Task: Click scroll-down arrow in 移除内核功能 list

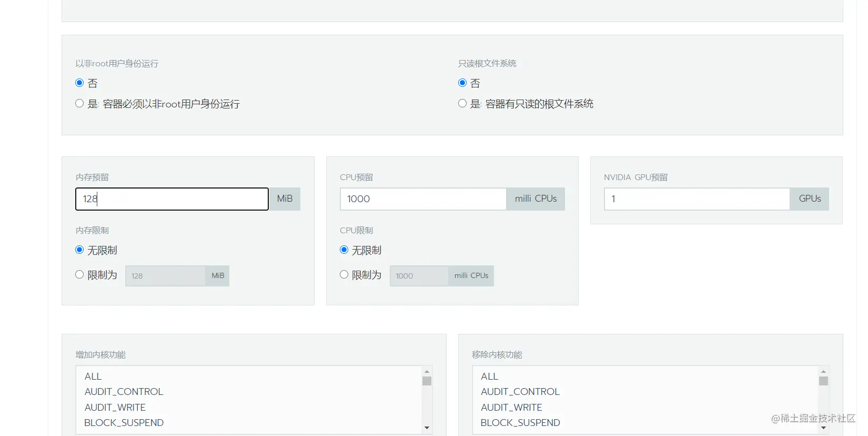Action: pyautogui.click(x=823, y=428)
